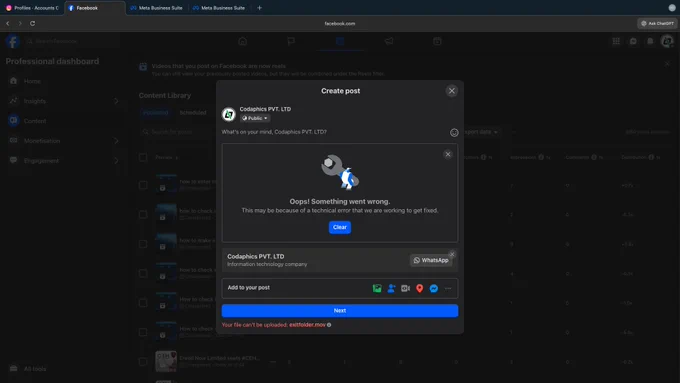
Task: Switch to first Meta Business Suite tab
Action: point(157,8)
